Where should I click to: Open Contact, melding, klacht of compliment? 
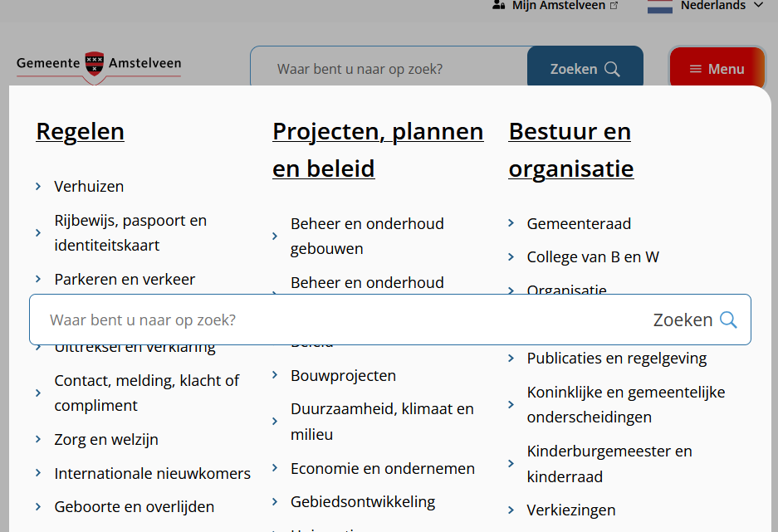click(x=147, y=393)
